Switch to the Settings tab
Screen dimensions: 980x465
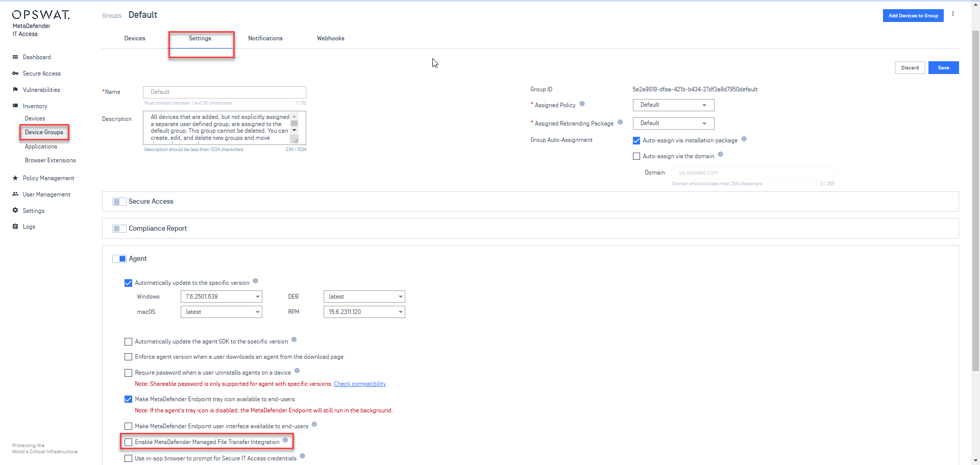click(200, 38)
